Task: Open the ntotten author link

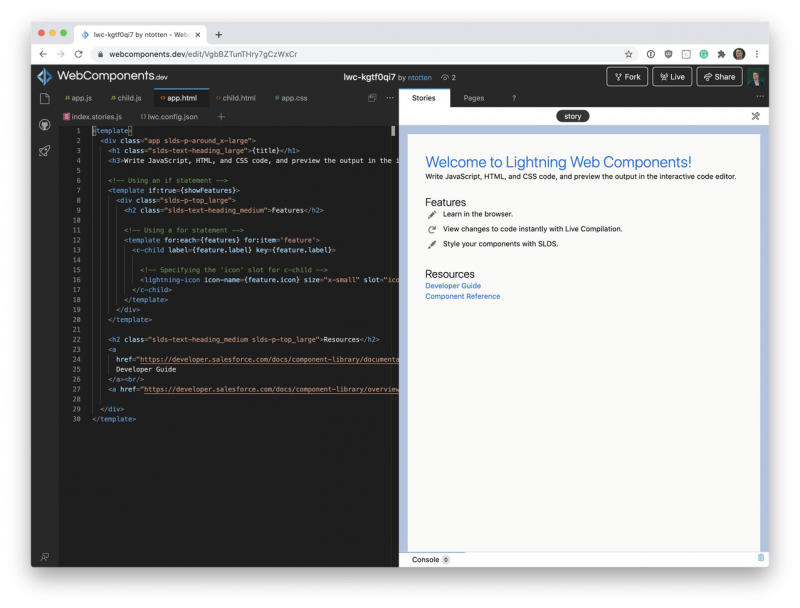Action: (x=419, y=78)
